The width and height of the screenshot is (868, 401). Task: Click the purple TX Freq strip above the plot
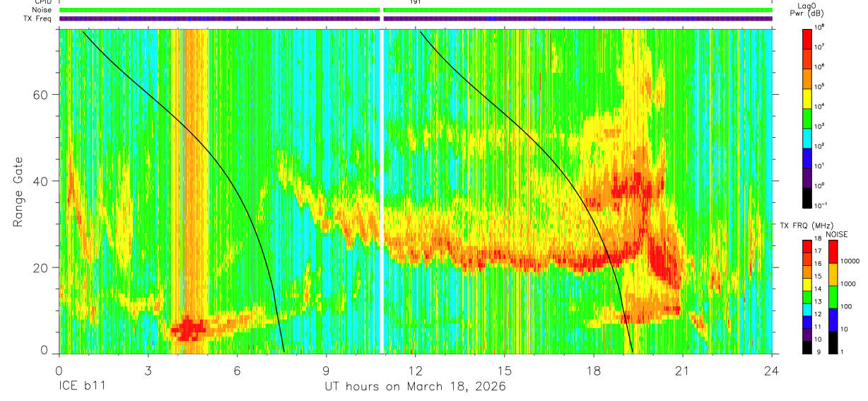coord(416,19)
